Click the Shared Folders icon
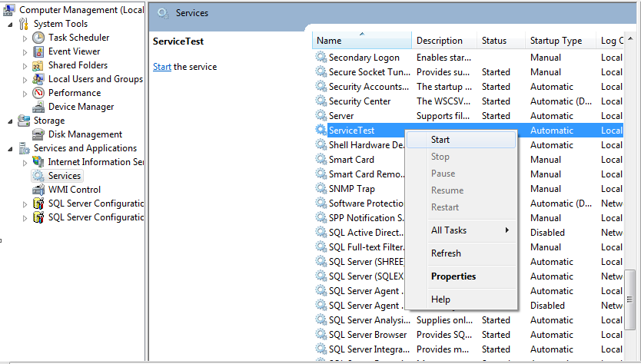The height and width of the screenshot is (364, 641). [38, 65]
